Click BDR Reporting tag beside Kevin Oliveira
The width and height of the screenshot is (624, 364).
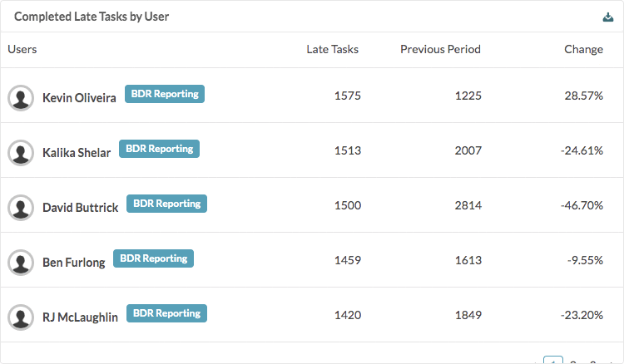165,94
